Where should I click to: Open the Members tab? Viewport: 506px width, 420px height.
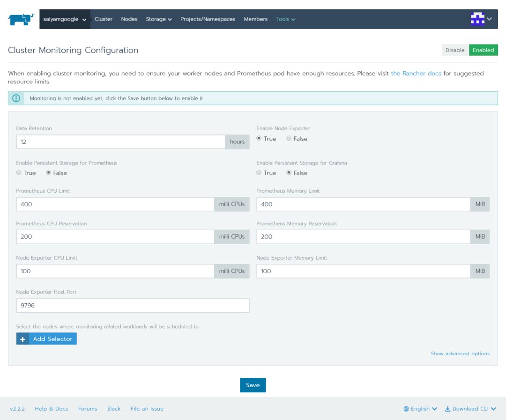256,19
